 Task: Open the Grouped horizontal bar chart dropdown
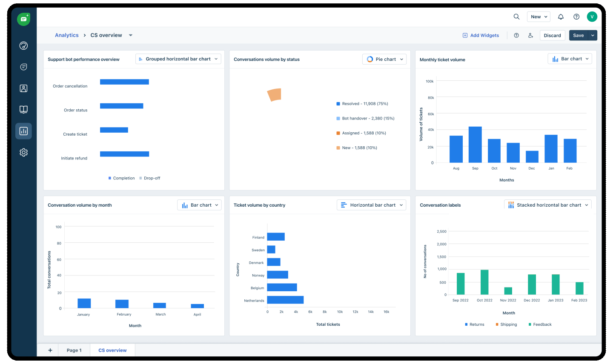point(178,59)
